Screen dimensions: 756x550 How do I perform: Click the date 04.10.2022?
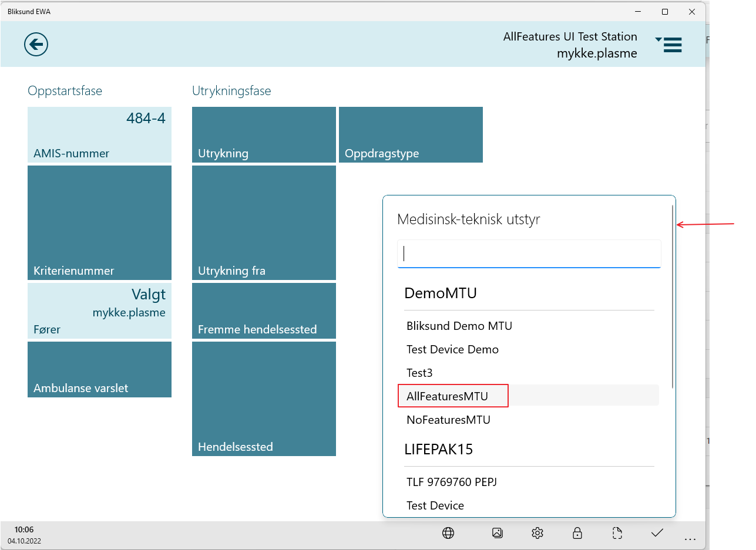(24, 541)
